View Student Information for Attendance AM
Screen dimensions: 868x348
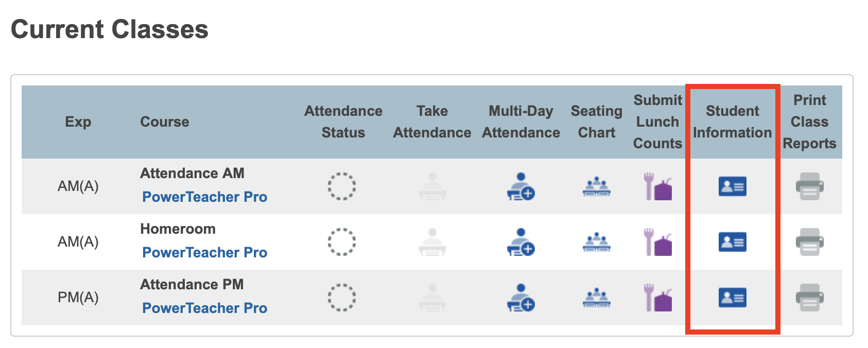[732, 187]
